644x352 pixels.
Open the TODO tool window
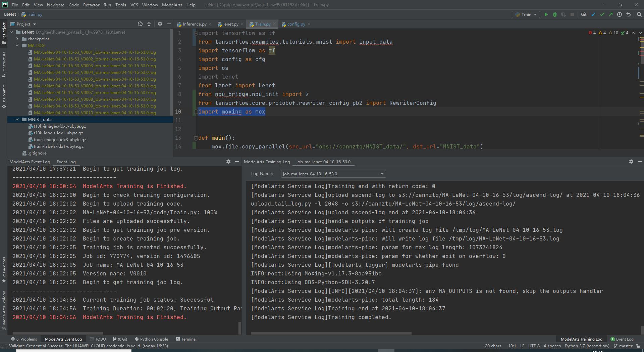pos(98,339)
